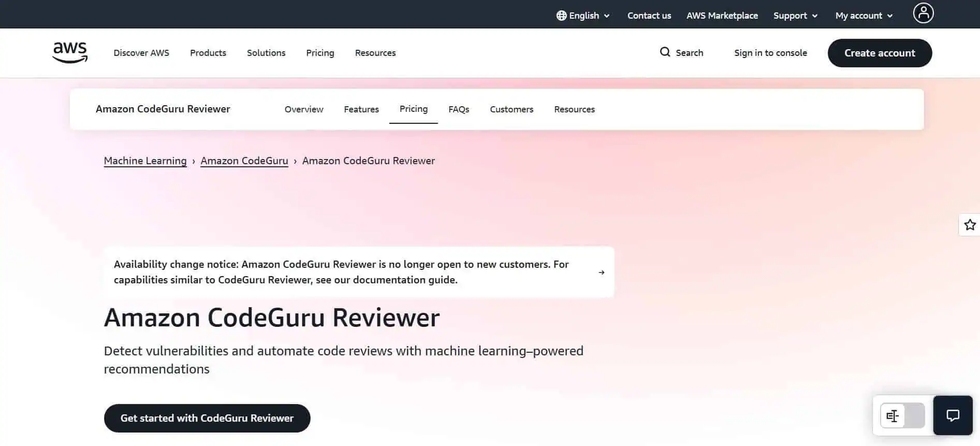
Task: Toggle the reading layout switch
Action: click(902, 415)
